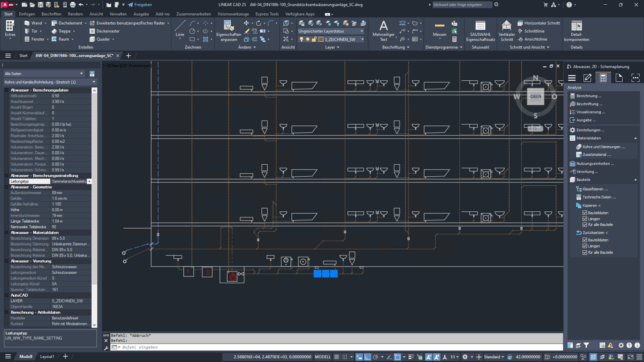Select the Linie drawing tool

pos(180,28)
